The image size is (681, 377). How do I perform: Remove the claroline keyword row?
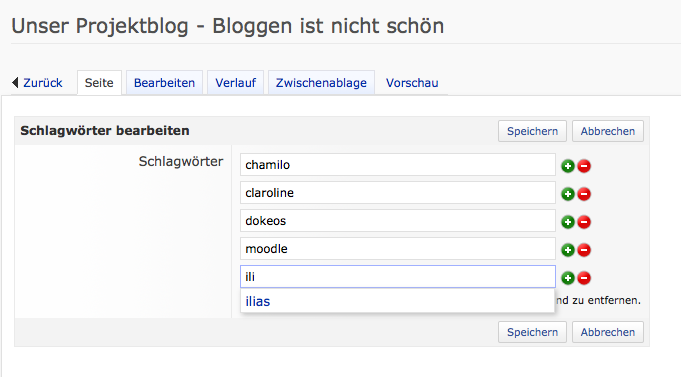584,194
